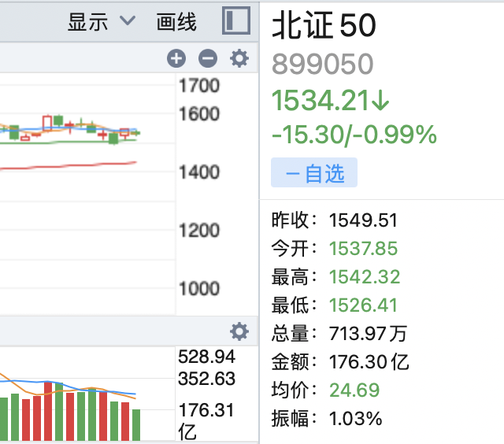Toggle the side panel layout icon
The width and height of the screenshot is (504, 444).
236,21
